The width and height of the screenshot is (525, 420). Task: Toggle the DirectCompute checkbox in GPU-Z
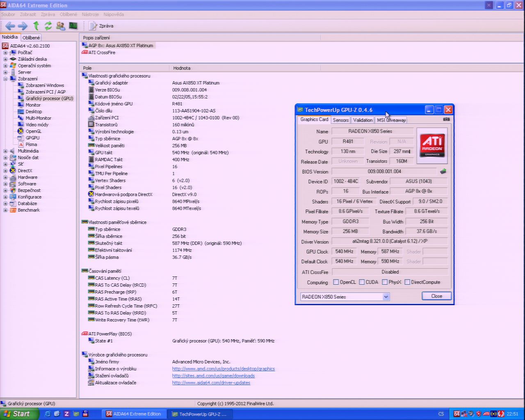(x=407, y=282)
